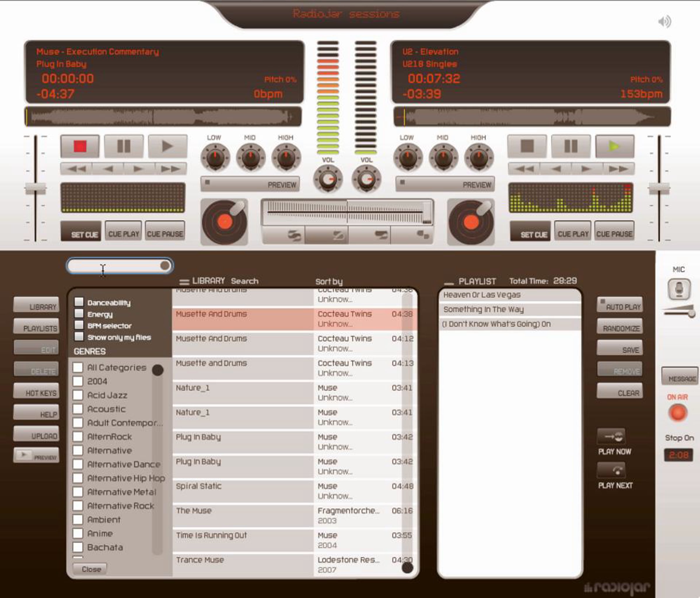Screen dimensions: 700x598
Task: Select the two-dot cut crossfade mode button
Action: pyautogui.click(x=412, y=235)
